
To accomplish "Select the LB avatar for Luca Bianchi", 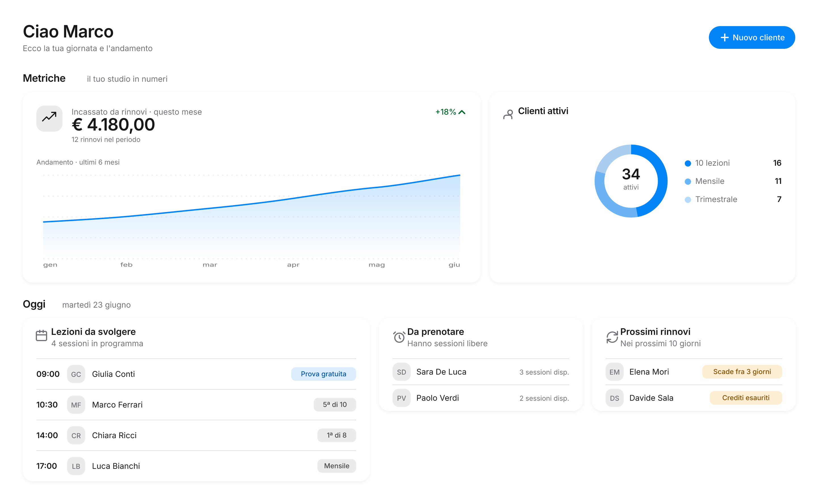I will (x=76, y=466).
